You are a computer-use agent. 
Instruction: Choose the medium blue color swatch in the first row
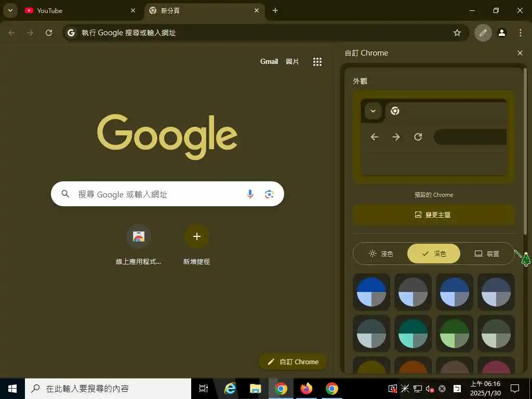(454, 292)
